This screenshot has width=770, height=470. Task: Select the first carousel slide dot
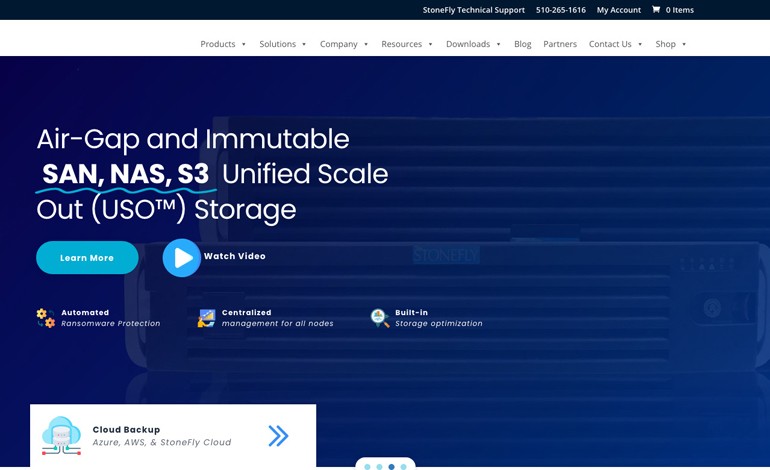pyautogui.click(x=367, y=467)
